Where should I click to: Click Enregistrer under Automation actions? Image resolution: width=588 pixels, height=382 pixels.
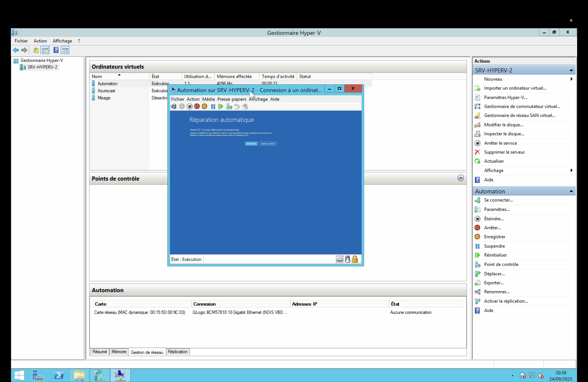[x=494, y=237]
